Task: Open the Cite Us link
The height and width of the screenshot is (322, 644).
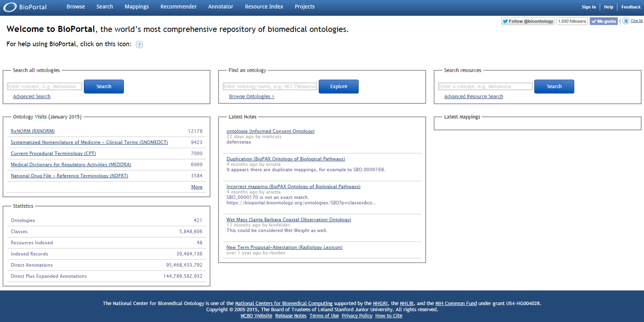Action: point(637,21)
